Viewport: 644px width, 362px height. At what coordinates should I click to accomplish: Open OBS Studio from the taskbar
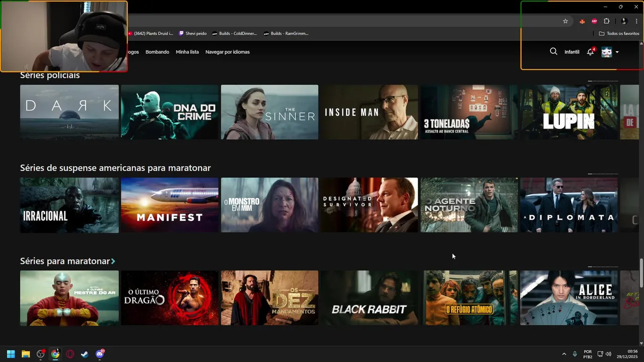coord(41,354)
